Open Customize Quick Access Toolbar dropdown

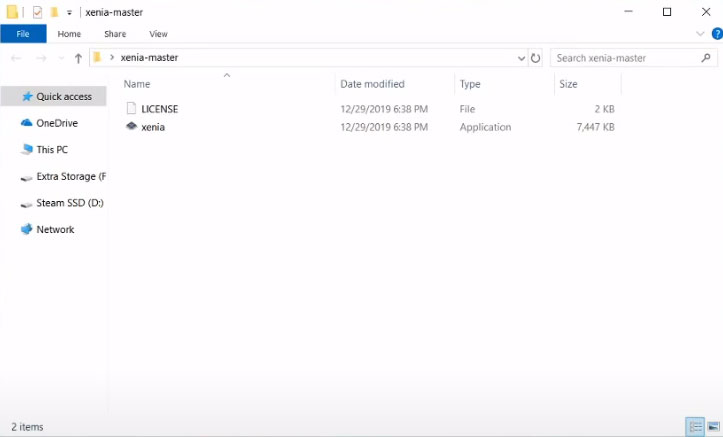[69, 12]
